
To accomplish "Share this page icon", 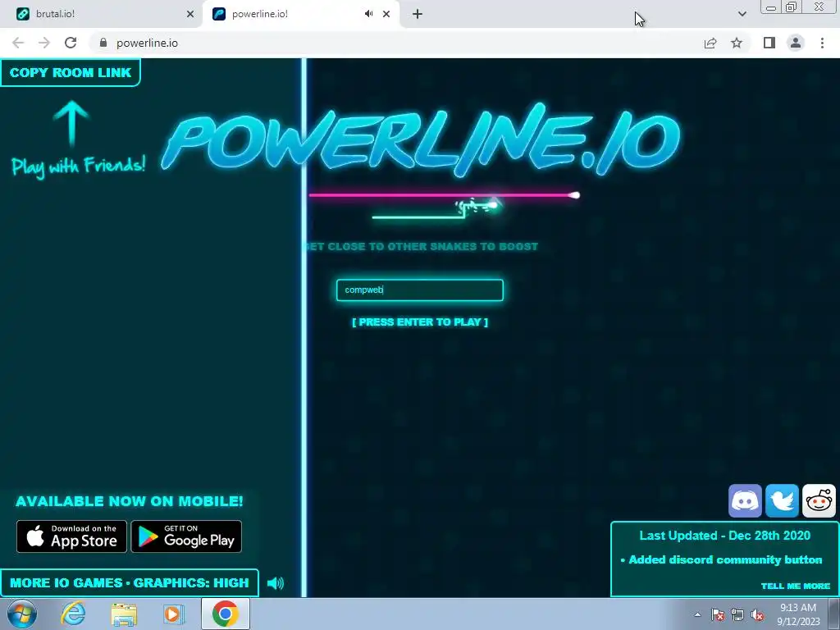I will coord(710,43).
